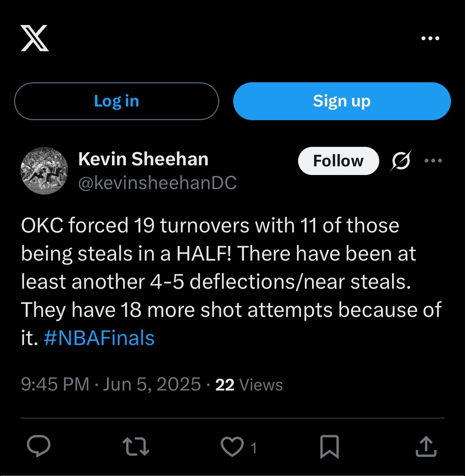Expand the tweet's more options menu
This screenshot has height=476, width=465.
click(x=433, y=161)
